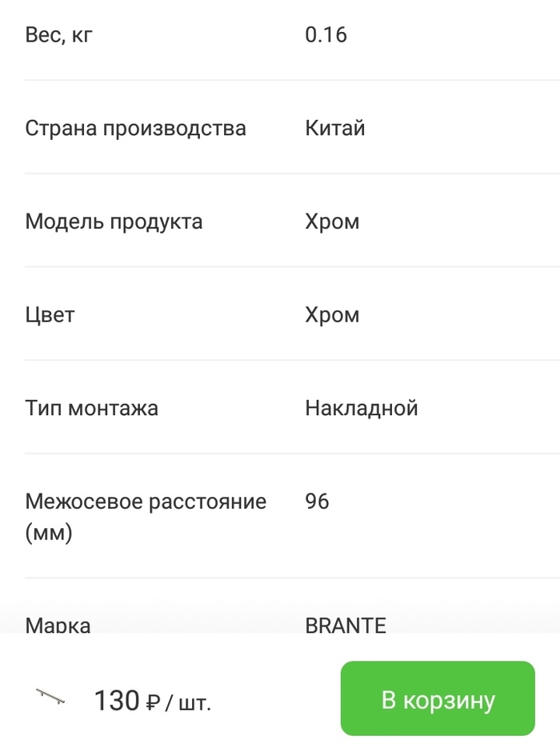
Task: Click the '(мм)' unit text
Action: point(49,532)
